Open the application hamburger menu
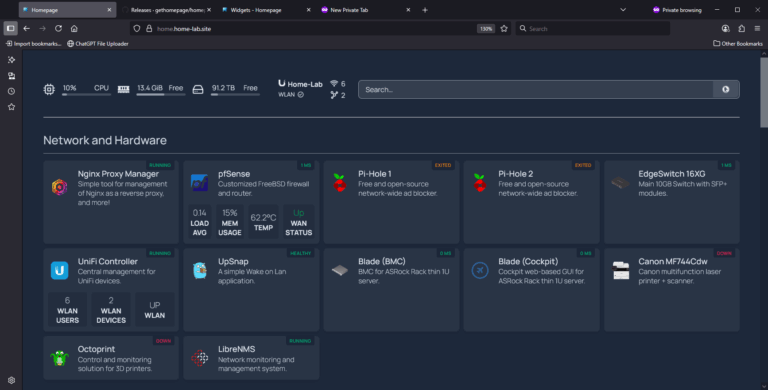This screenshot has height=390, width=768. point(757,28)
